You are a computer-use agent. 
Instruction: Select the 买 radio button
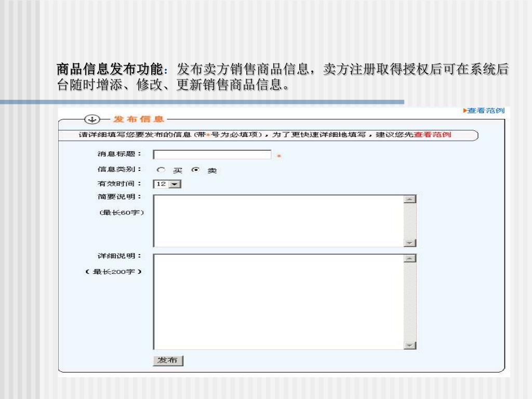161,170
